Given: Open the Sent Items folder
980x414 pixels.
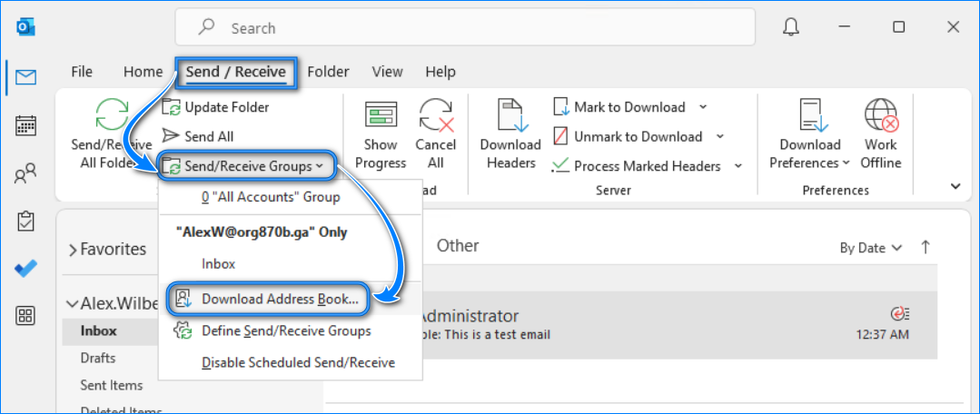Looking at the screenshot, I should [x=111, y=385].
